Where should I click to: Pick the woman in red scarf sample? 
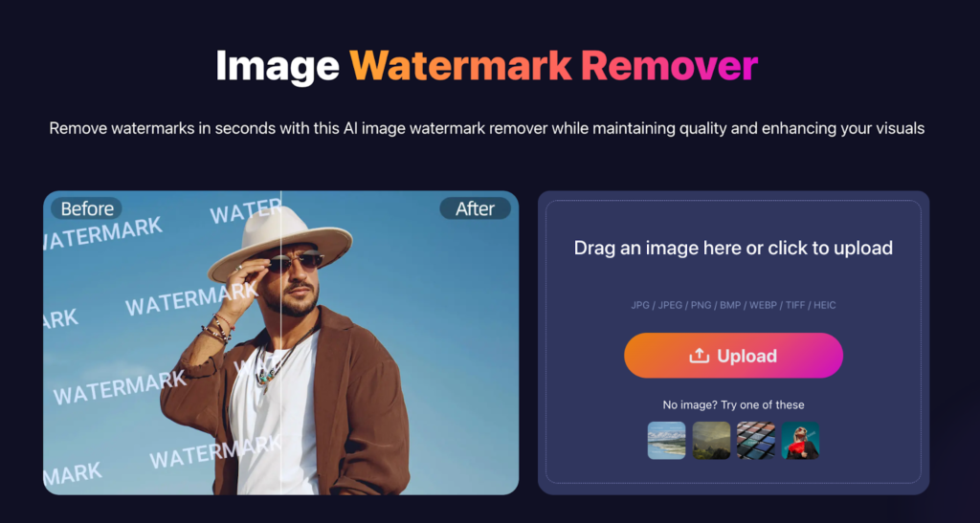[x=800, y=440]
